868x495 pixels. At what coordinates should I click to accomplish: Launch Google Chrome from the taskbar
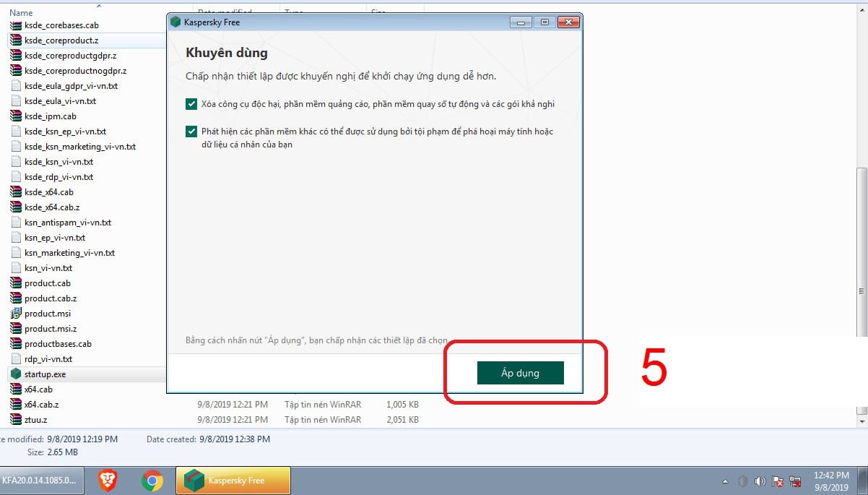pyautogui.click(x=152, y=481)
